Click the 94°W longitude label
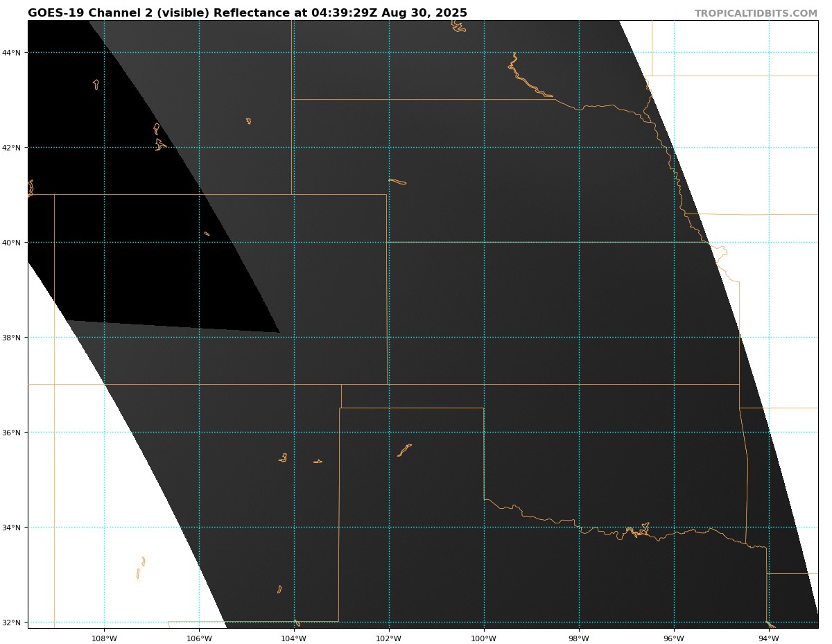 tap(769, 638)
